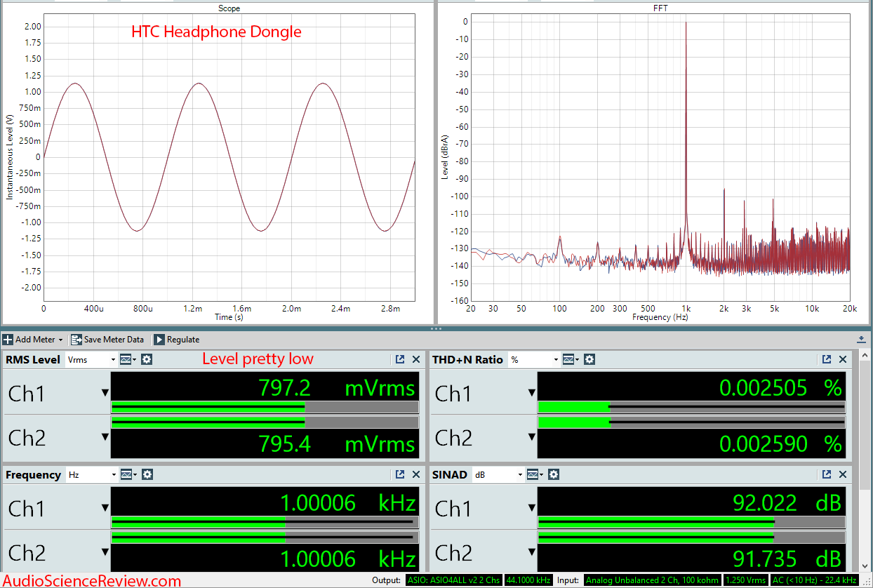Click the Scope graph title
The width and height of the screenshot is (873, 588).
pos(229,8)
